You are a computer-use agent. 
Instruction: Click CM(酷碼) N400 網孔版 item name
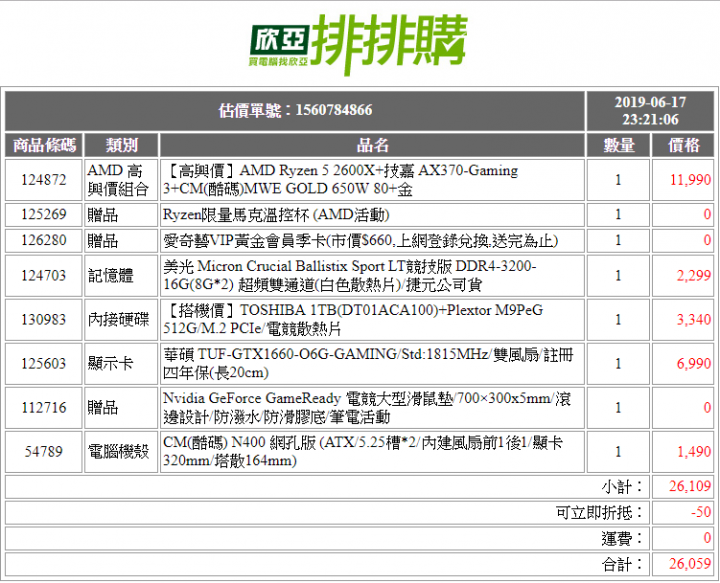click(x=363, y=452)
